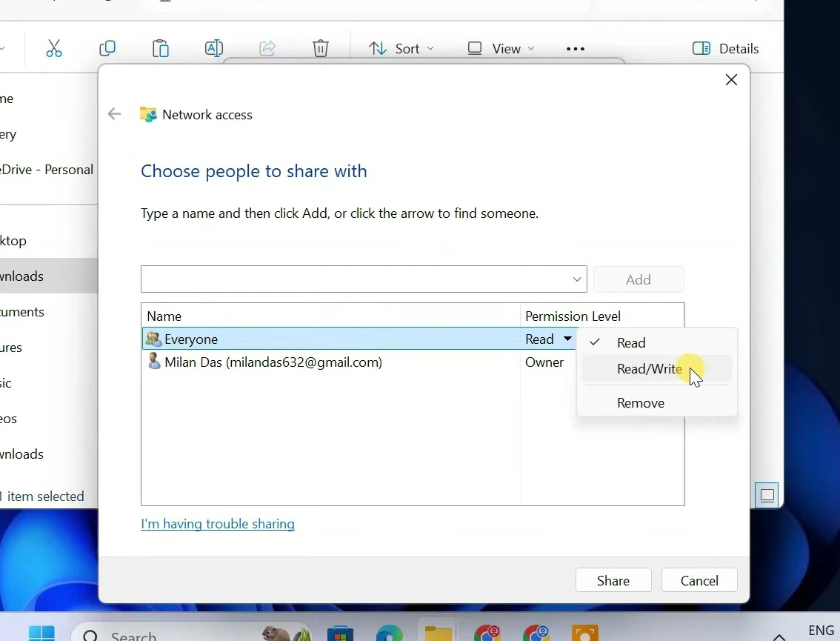Open the Sort dropdown in Explorer

(401, 49)
